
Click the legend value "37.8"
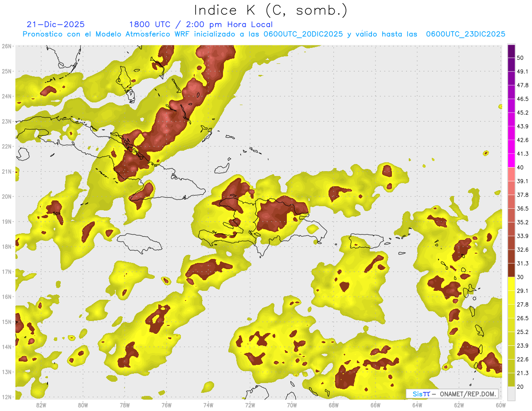(x=522, y=195)
